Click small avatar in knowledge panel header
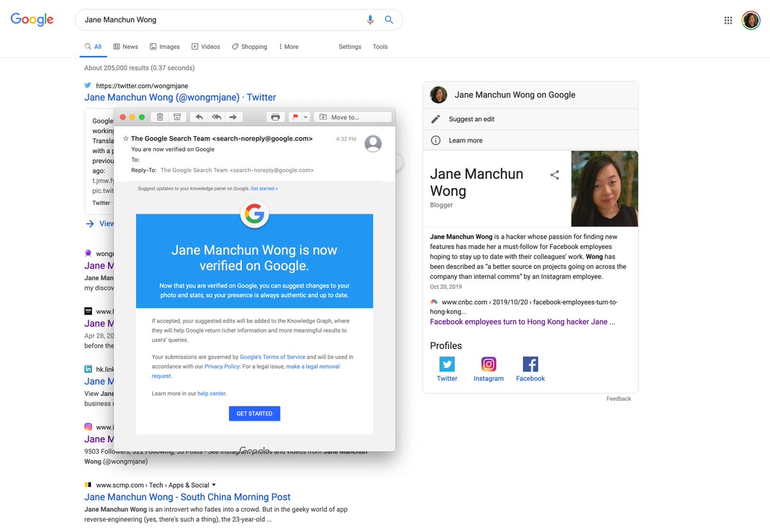 point(439,94)
